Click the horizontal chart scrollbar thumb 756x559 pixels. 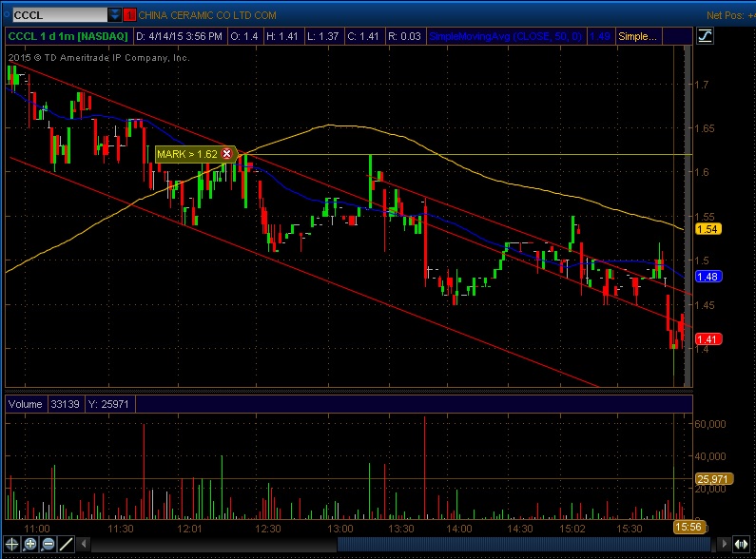click(524, 545)
